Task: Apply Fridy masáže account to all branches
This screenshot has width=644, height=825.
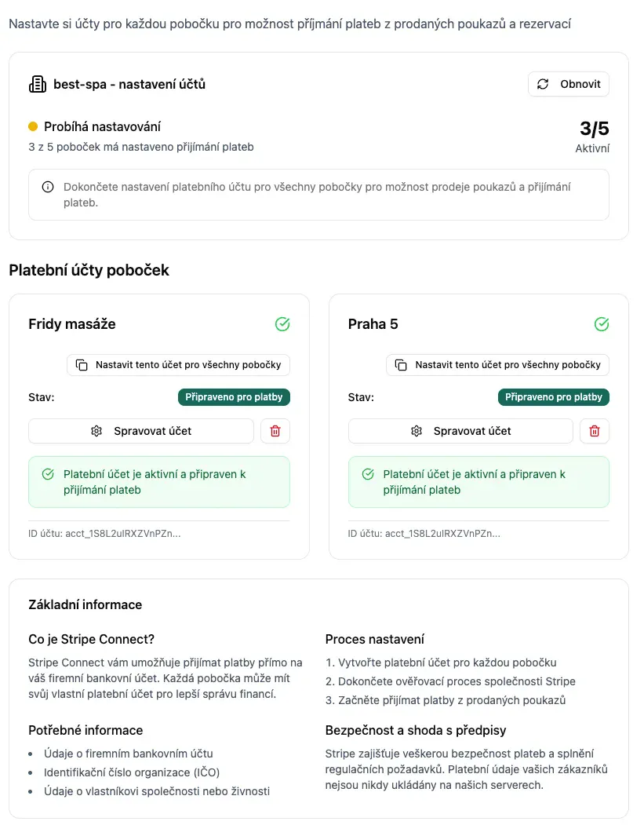Action: point(178,365)
